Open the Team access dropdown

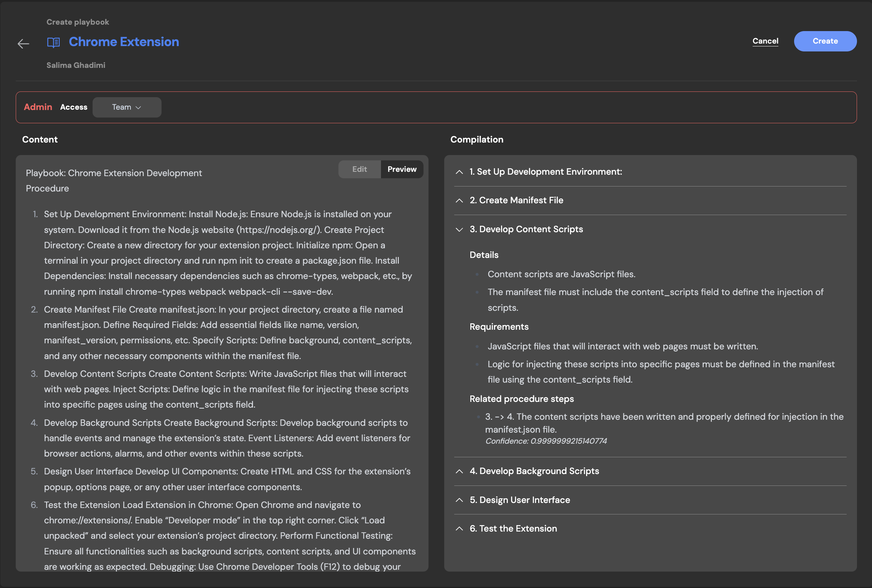127,107
